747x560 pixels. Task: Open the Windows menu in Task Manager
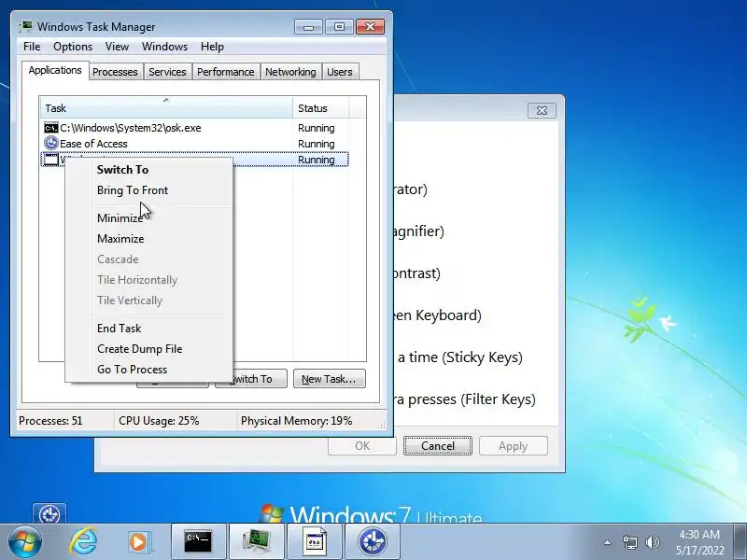tap(165, 47)
